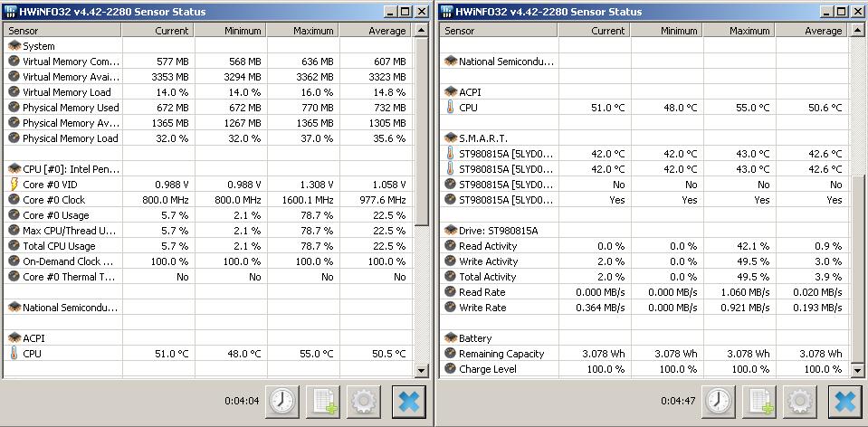Click the Physical Memory Used gauge icon
The image size is (868, 427).
click(14, 108)
